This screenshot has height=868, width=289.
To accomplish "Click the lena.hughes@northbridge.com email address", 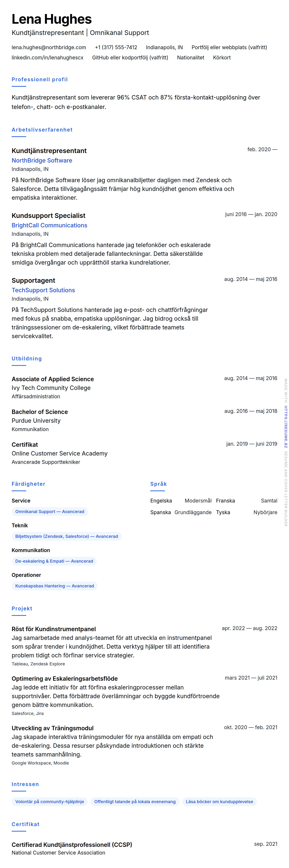I will (49, 48).
